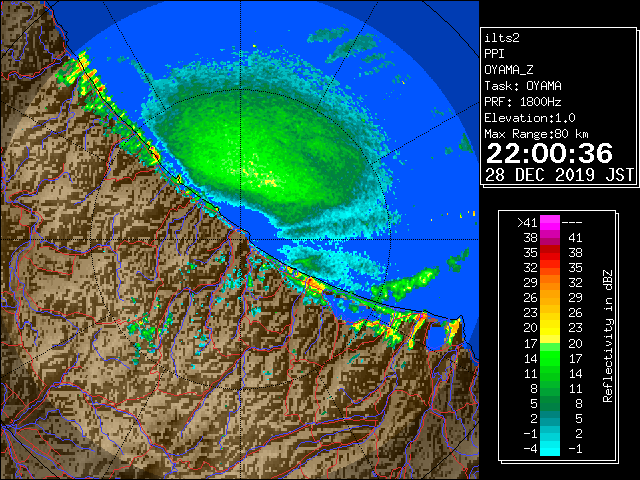Screen dimensions: 640x480
Task: Click the ">41" legend label
Action: [527, 223]
